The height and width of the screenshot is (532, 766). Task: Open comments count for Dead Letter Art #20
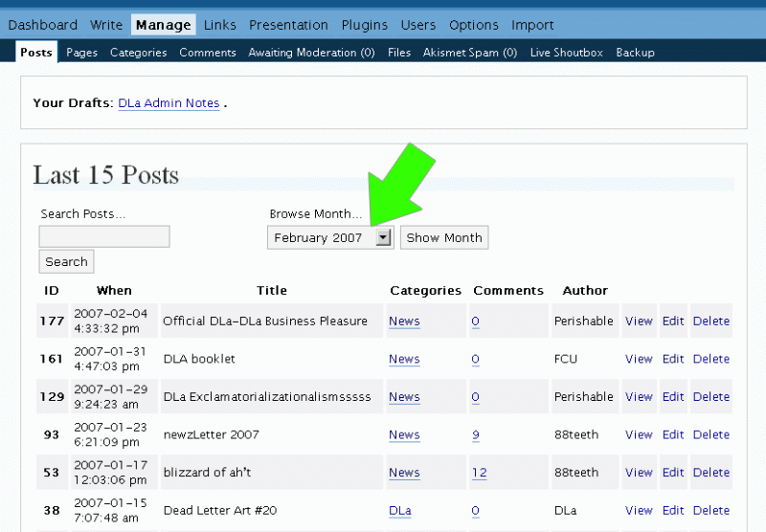[x=475, y=511]
